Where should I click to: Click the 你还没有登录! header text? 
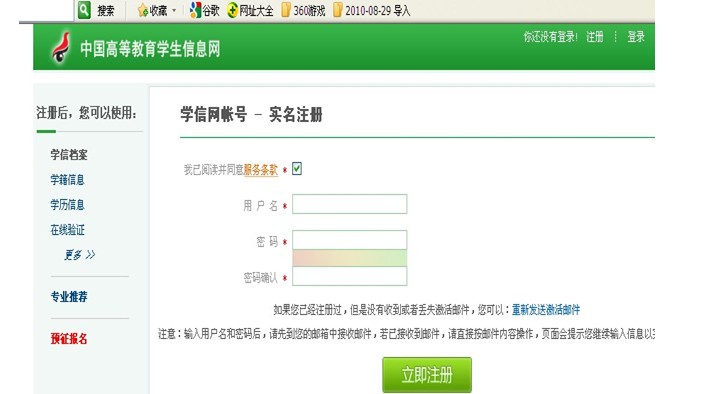click(x=550, y=37)
